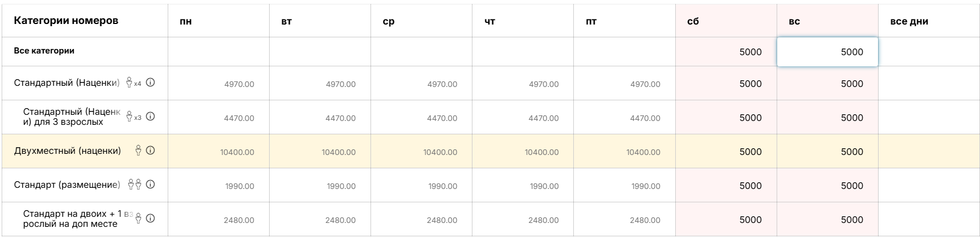
Task: Click the пн price for Двухместный (наценки)
Action: coord(218,152)
